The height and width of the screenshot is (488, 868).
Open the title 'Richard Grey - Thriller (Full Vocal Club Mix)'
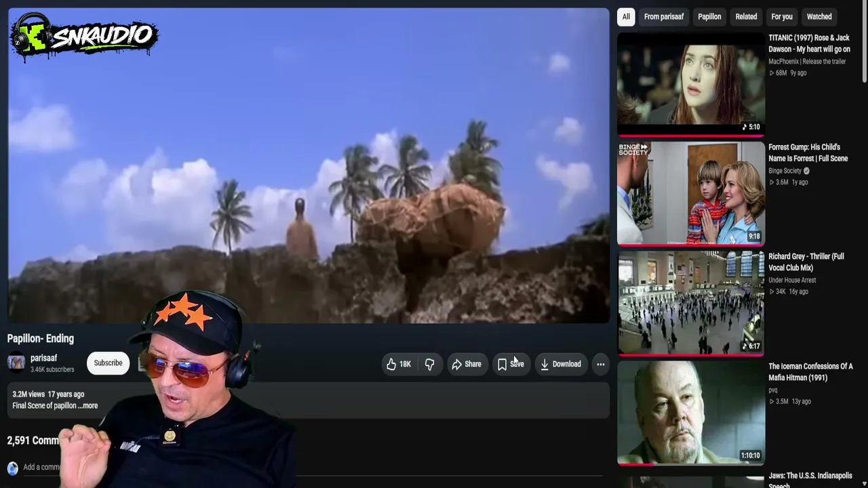pyautogui.click(x=806, y=262)
